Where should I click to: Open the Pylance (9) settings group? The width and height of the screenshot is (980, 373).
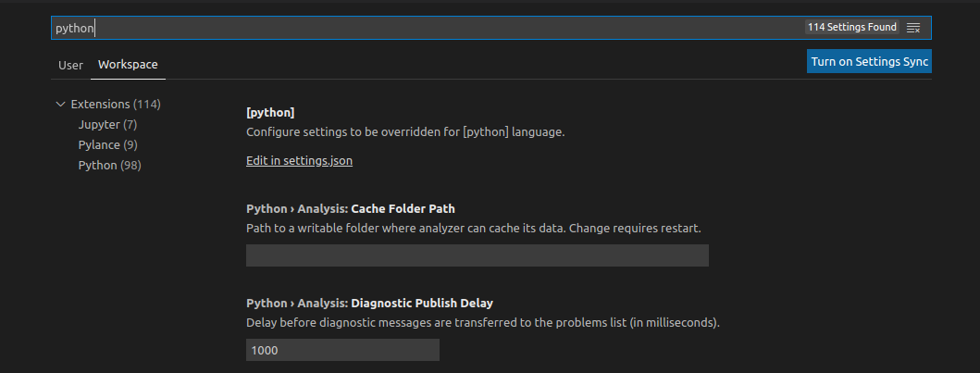point(107,145)
